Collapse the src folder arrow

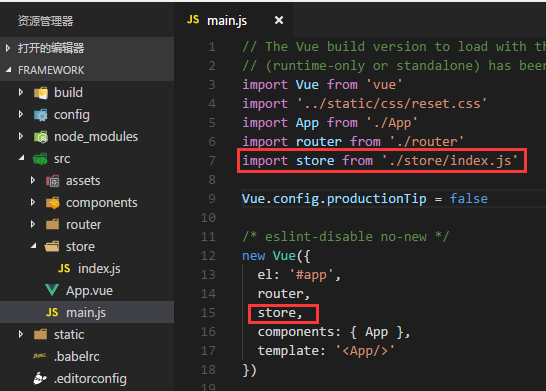(x=22, y=158)
